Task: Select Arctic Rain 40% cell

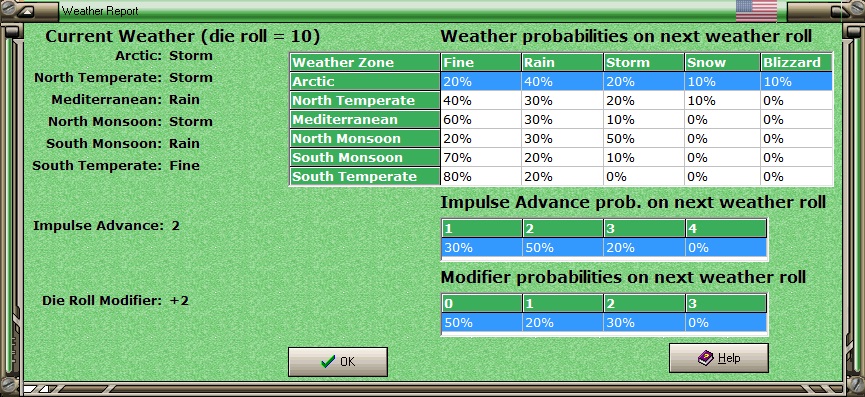Action: (562, 82)
